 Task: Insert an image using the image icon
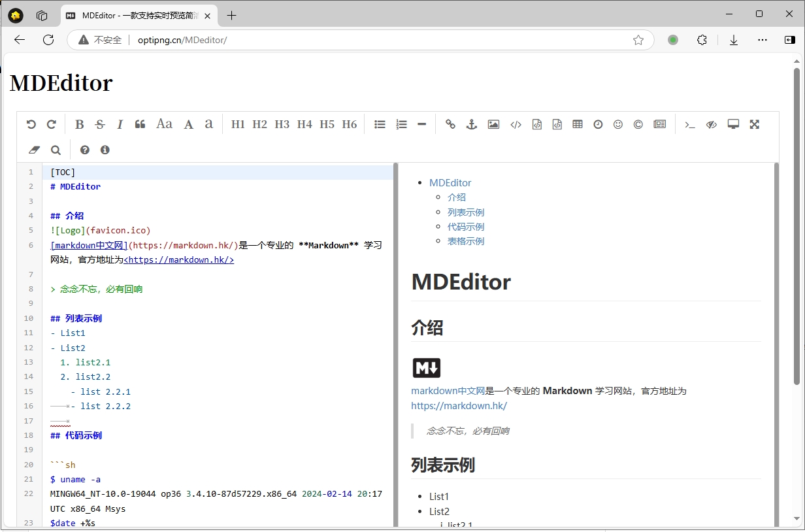[x=493, y=124]
